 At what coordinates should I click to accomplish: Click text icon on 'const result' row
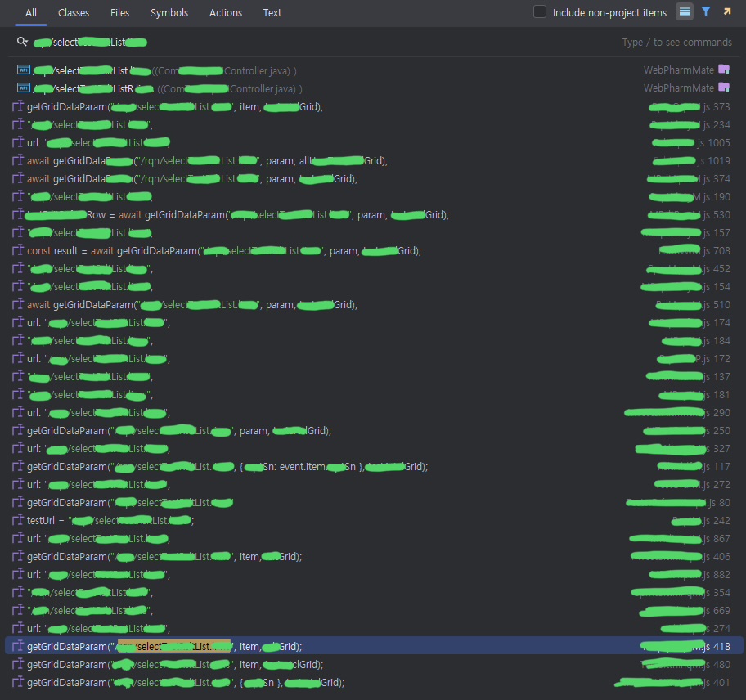(x=18, y=251)
